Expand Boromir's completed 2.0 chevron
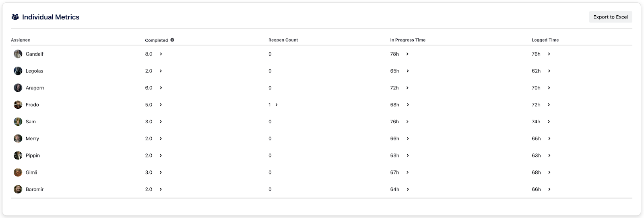The width and height of the screenshot is (644, 218). point(161,189)
